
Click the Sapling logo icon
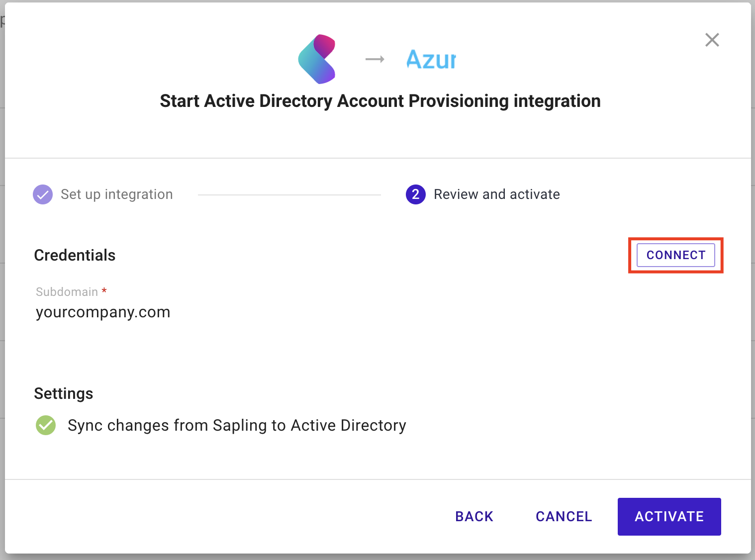click(x=317, y=59)
